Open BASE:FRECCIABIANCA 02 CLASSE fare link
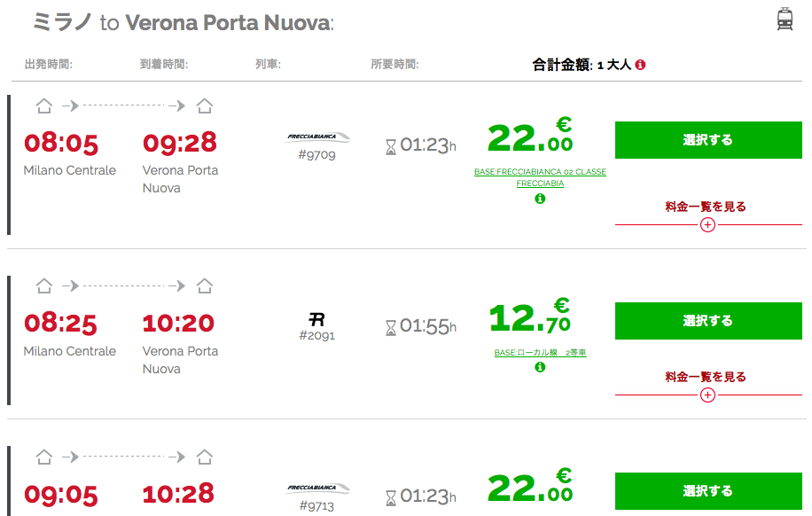The height and width of the screenshot is (516, 812). (x=540, y=177)
